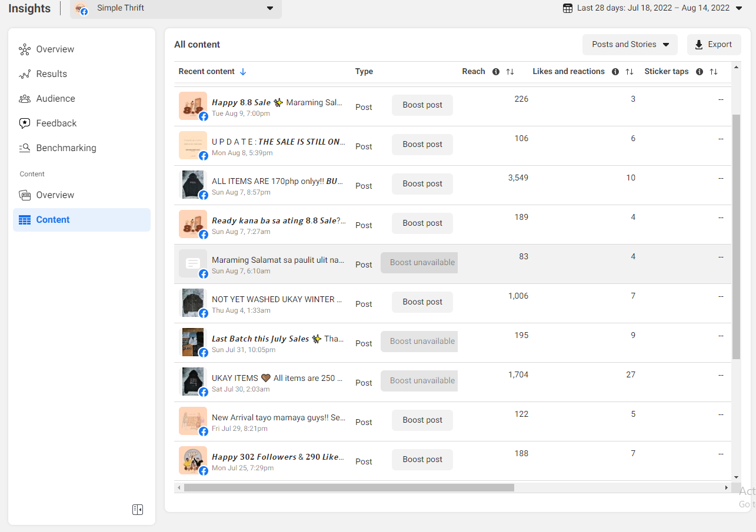
Task: Click the Feedback speech bubble icon
Action: tap(25, 123)
